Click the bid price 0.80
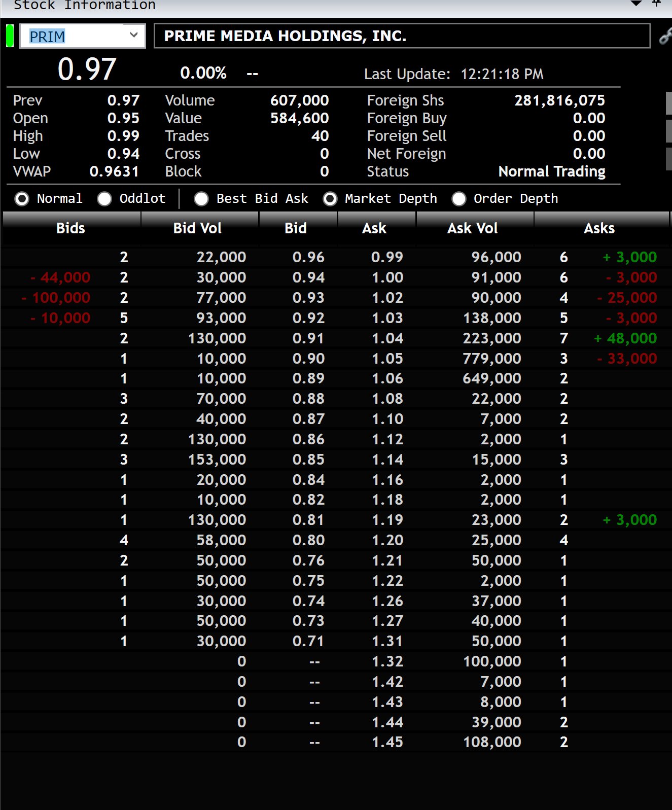The height and width of the screenshot is (810, 672). 308,540
